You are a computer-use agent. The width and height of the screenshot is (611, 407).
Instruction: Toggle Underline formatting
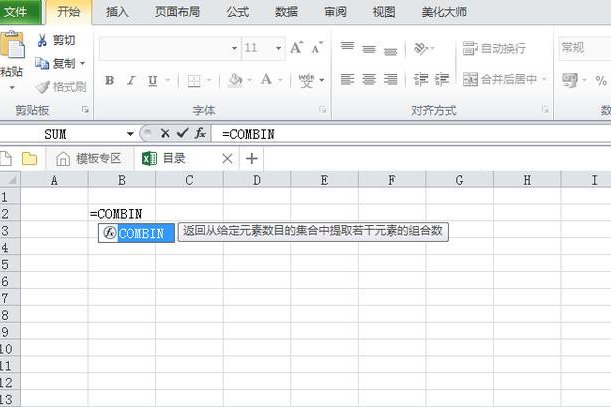[x=152, y=80]
